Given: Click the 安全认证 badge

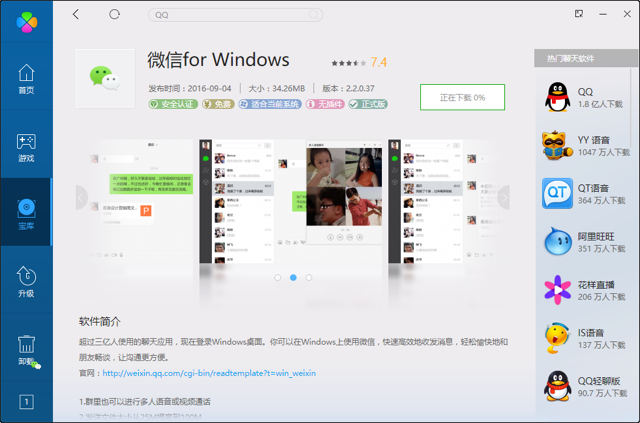Looking at the screenshot, I should tap(173, 104).
